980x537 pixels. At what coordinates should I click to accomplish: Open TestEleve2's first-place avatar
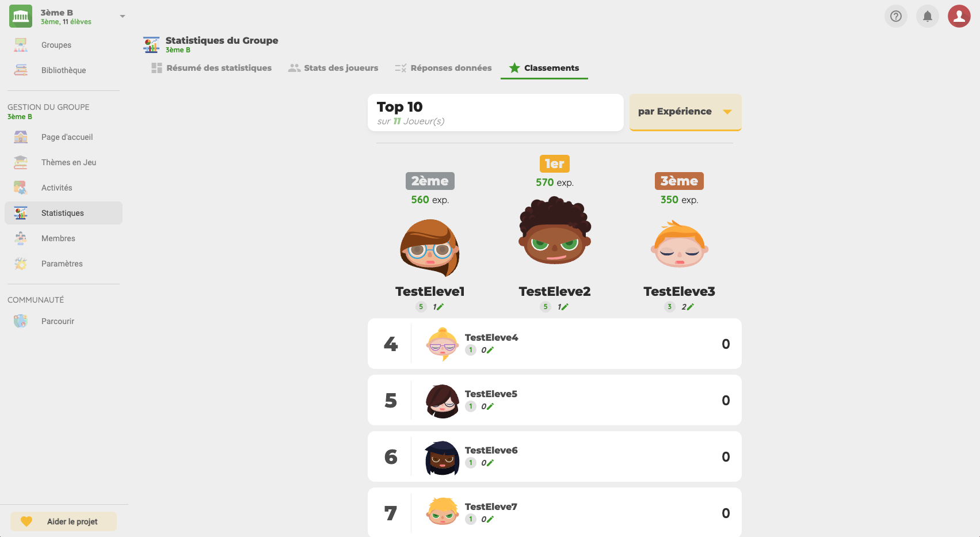(555, 230)
